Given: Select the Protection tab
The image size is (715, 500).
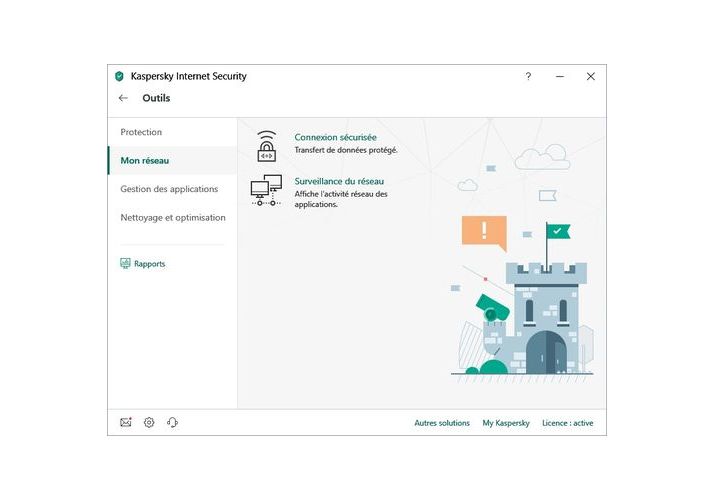Looking at the screenshot, I should [141, 132].
